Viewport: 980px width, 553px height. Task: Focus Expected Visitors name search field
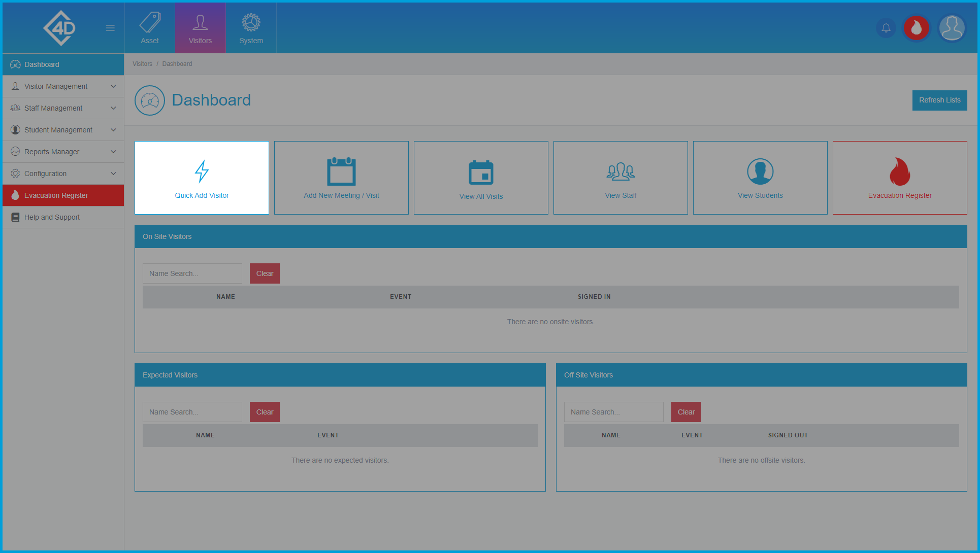[192, 412]
